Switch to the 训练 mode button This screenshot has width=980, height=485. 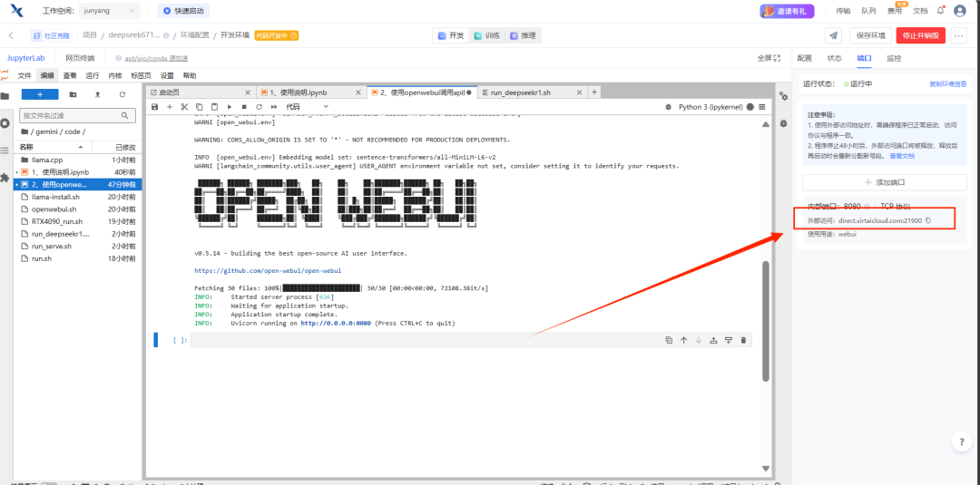click(487, 35)
